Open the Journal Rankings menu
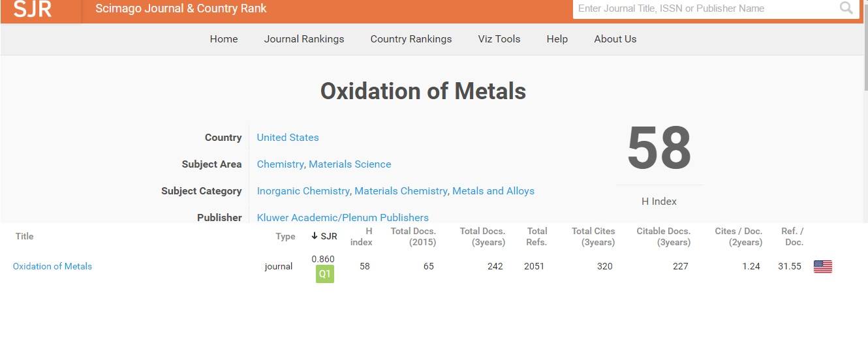 click(304, 39)
